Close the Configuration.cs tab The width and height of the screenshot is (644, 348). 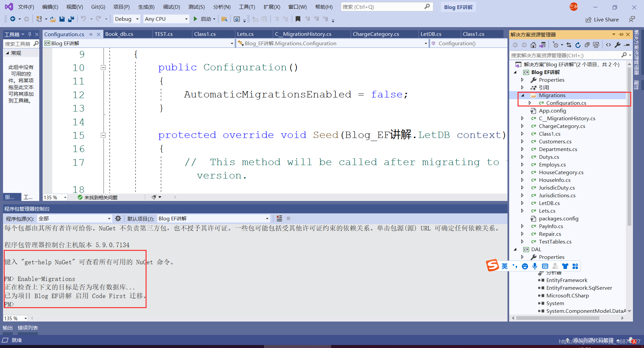tap(99, 34)
